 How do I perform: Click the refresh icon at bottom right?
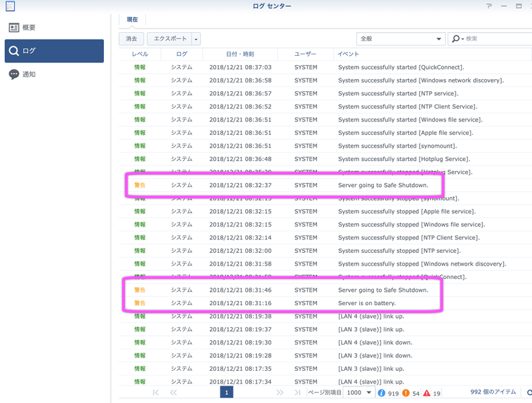tap(529, 393)
